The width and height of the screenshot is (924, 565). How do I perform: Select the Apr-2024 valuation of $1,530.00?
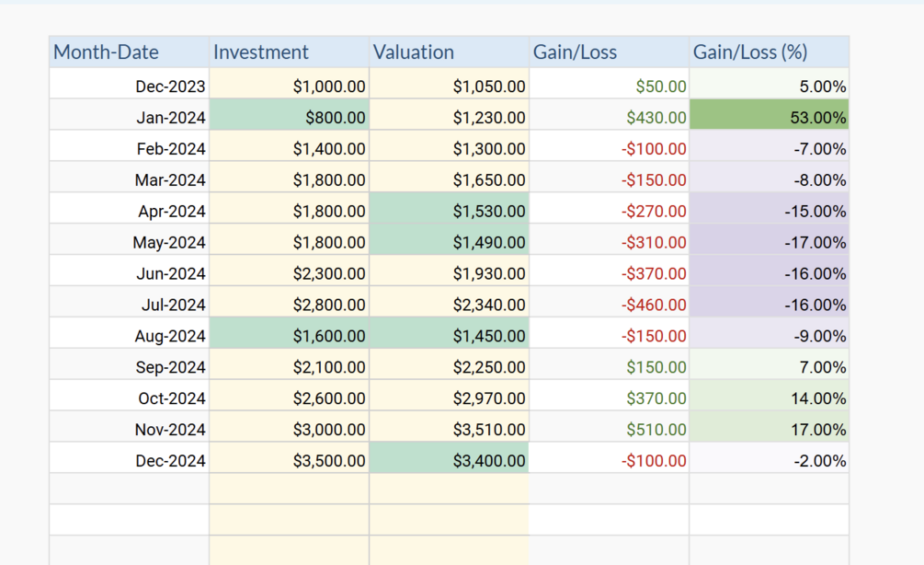point(449,212)
